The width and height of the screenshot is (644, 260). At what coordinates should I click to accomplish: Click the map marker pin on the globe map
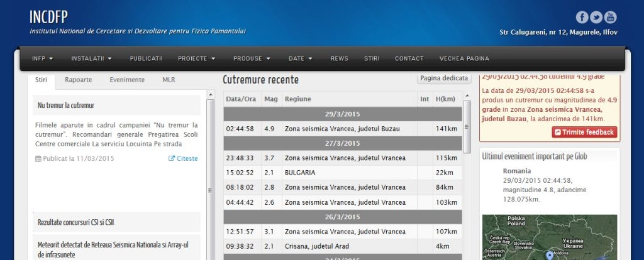[x=550, y=256]
